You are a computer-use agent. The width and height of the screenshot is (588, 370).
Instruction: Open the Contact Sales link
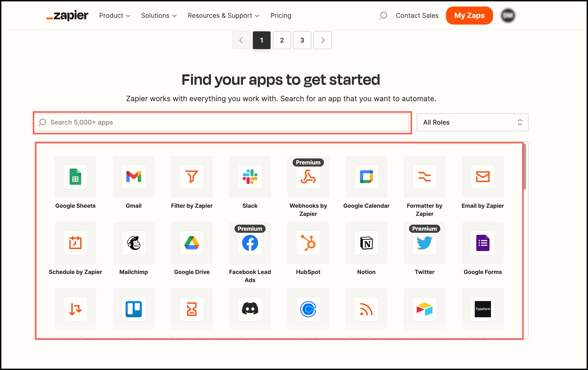click(417, 16)
